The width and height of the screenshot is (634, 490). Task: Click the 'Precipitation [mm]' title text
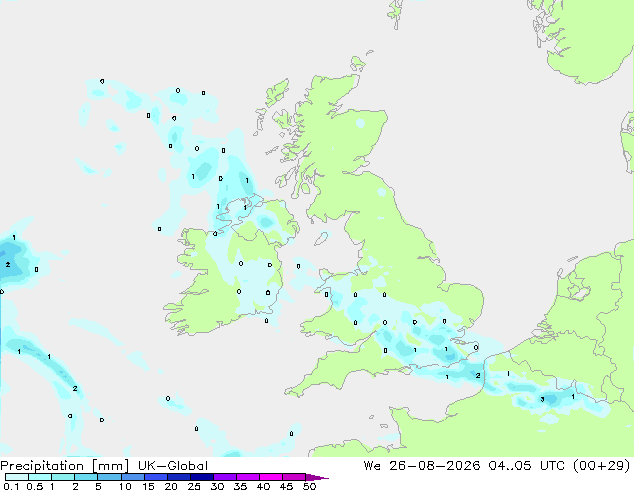[64, 466]
